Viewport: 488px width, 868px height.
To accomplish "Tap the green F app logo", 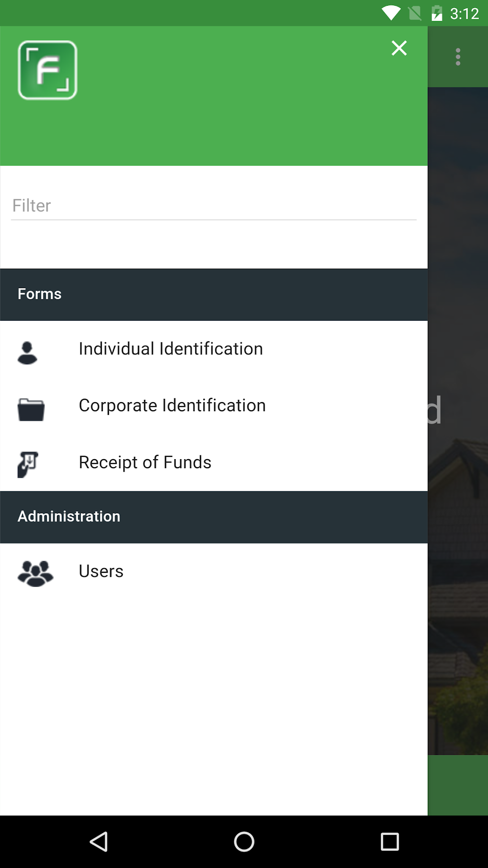I will click(47, 70).
